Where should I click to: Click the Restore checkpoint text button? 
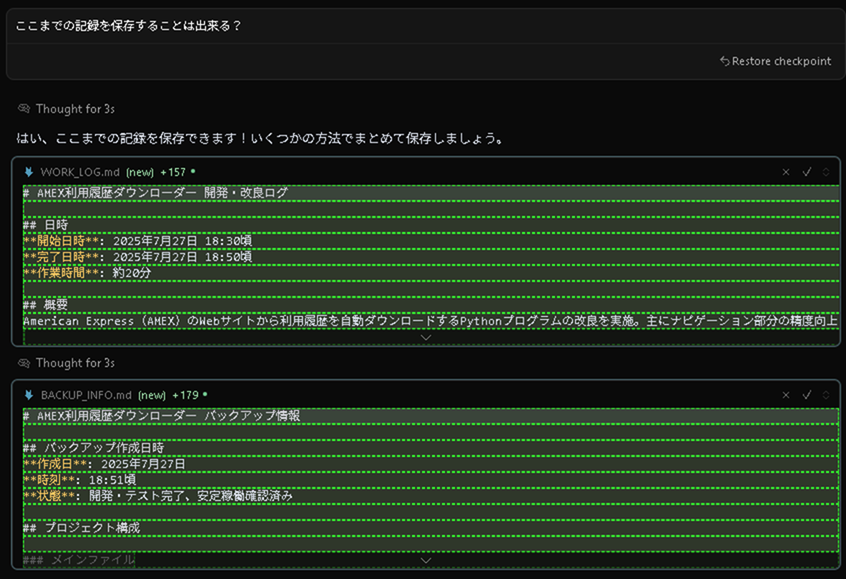click(781, 61)
